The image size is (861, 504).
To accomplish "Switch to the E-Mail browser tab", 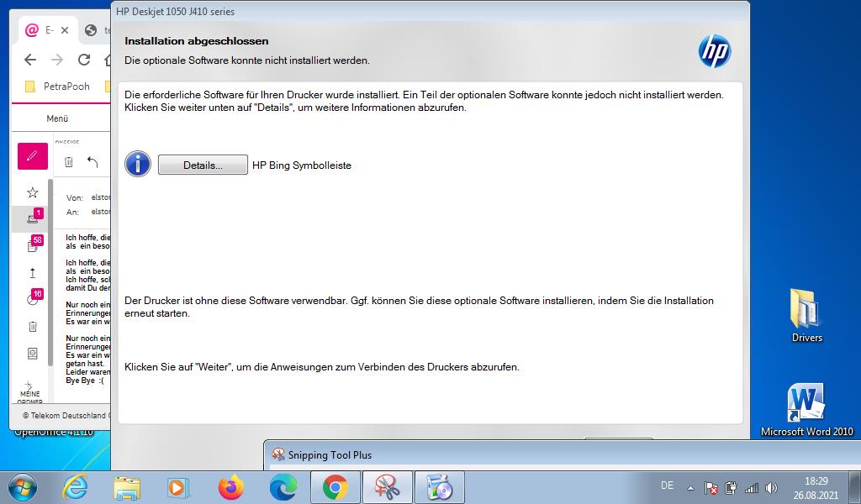I will tap(47, 30).
